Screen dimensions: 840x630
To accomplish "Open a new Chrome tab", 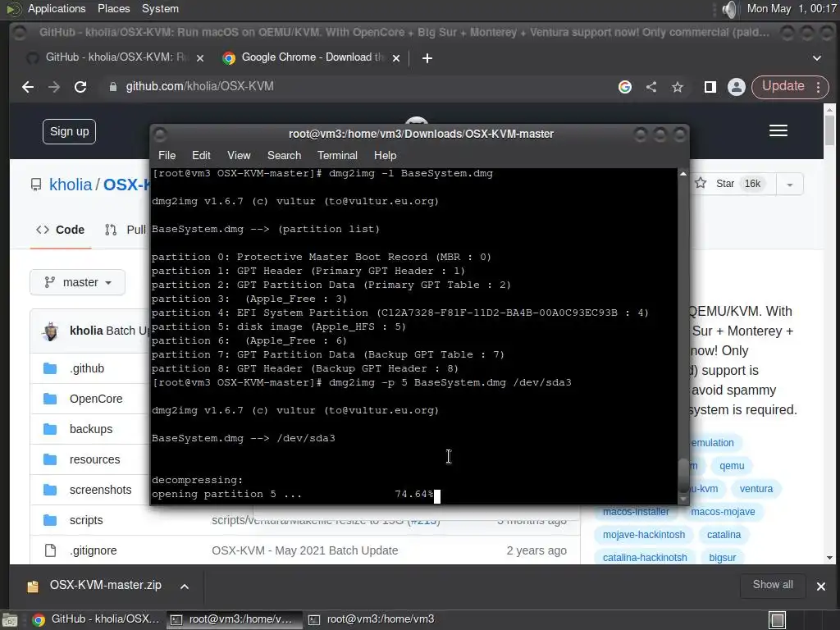I will (x=427, y=58).
